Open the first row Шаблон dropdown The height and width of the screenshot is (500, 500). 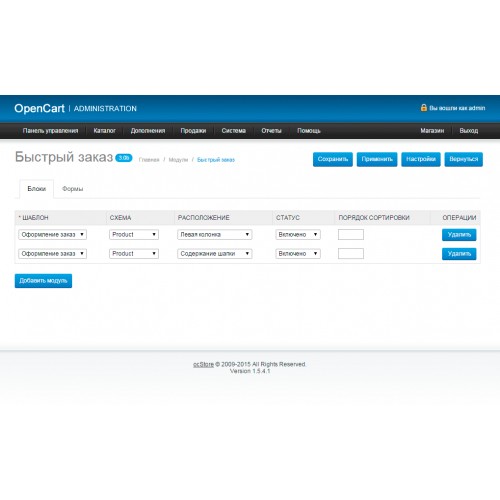(x=53, y=234)
